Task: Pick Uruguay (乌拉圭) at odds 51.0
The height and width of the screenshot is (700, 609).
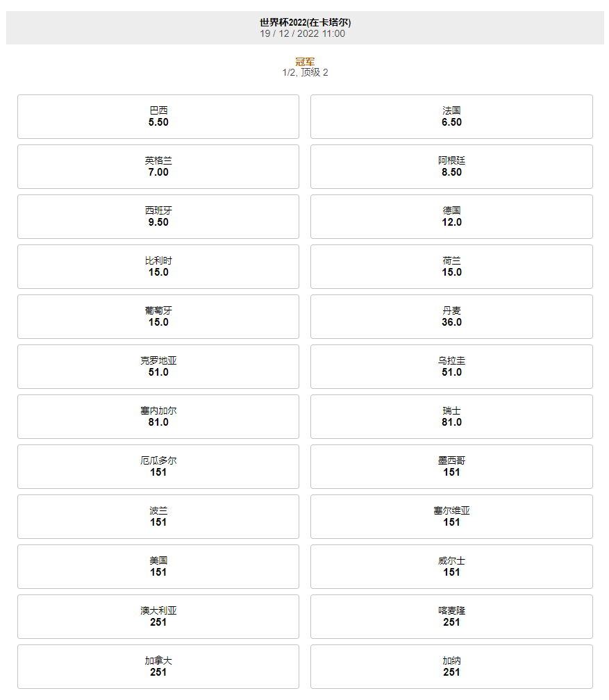Action: coord(451,367)
